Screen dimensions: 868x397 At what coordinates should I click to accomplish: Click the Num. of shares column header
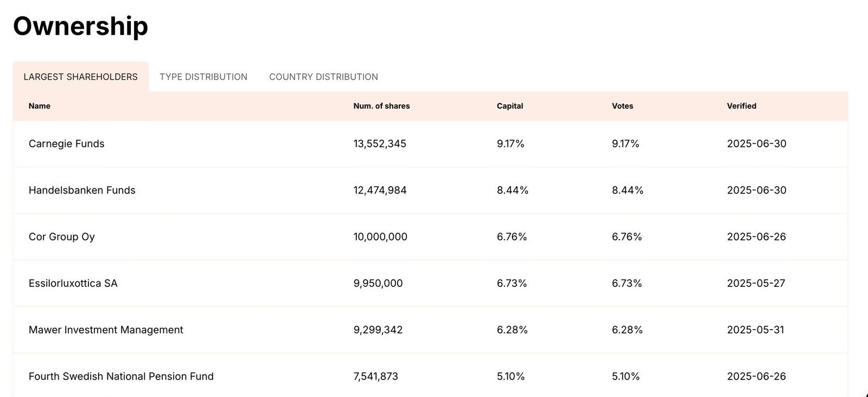click(x=381, y=106)
